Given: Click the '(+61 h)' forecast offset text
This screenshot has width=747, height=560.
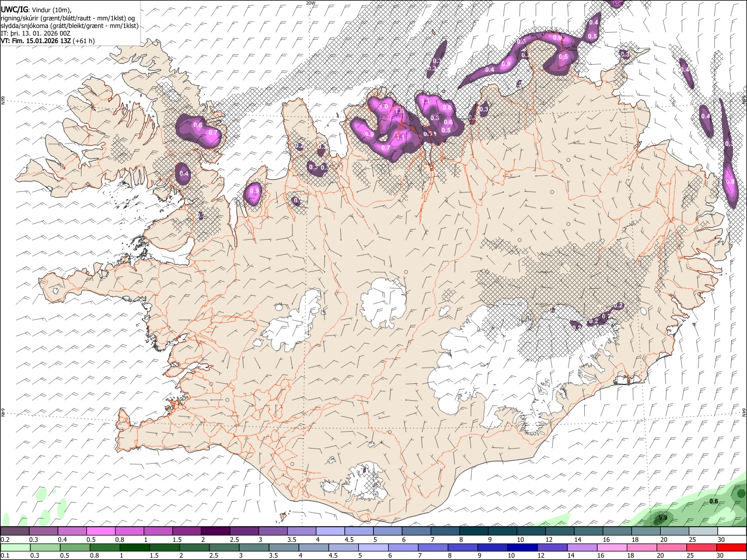Looking at the screenshot, I should (x=85, y=41).
